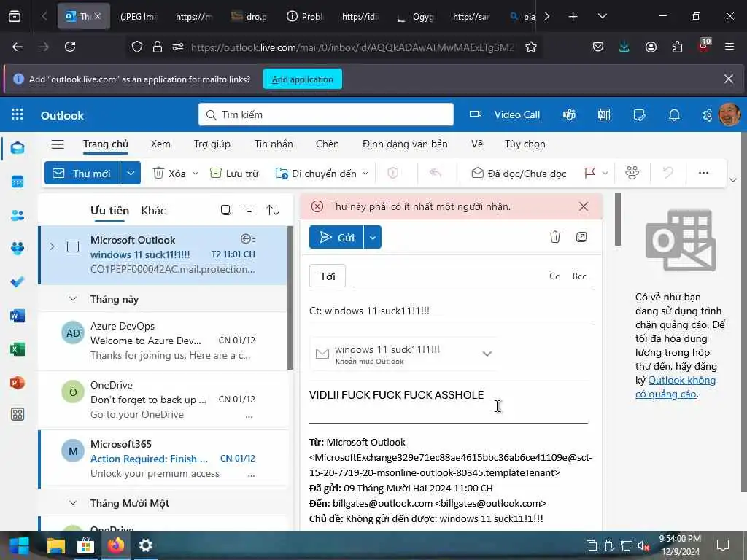Select the Tin nhắn tab
This screenshot has width=747, height=560.
(274, 144)
